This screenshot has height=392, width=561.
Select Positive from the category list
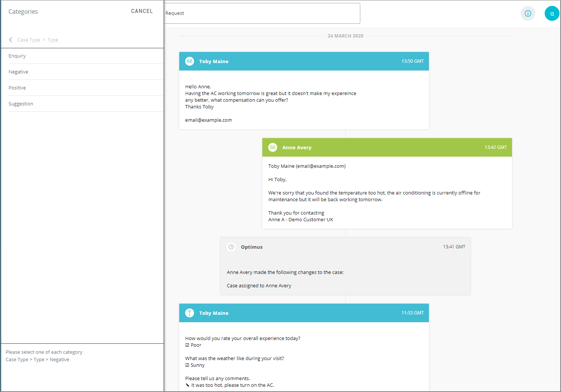point(17,88)
